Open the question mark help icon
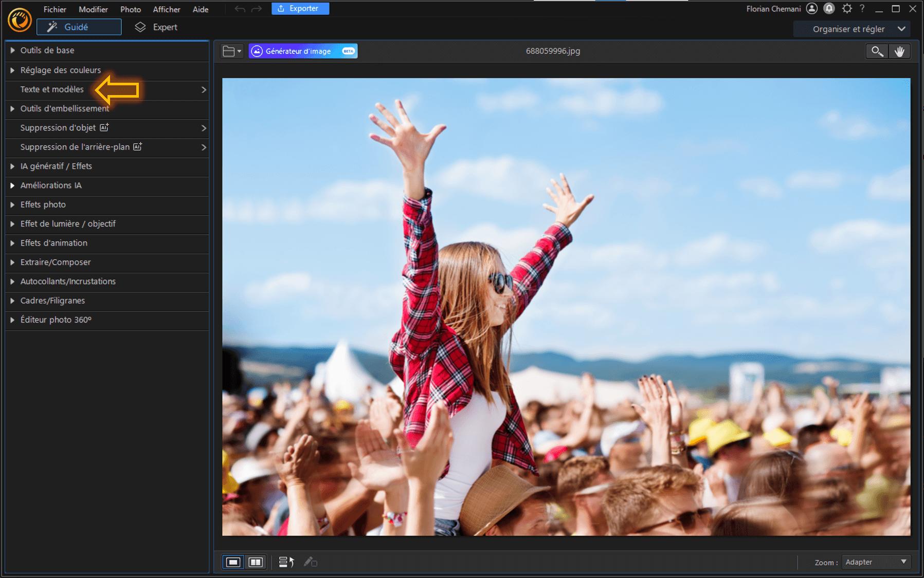The height and width of the screenshot is (578, 924). pyautogui.click(x=862, y=9)
